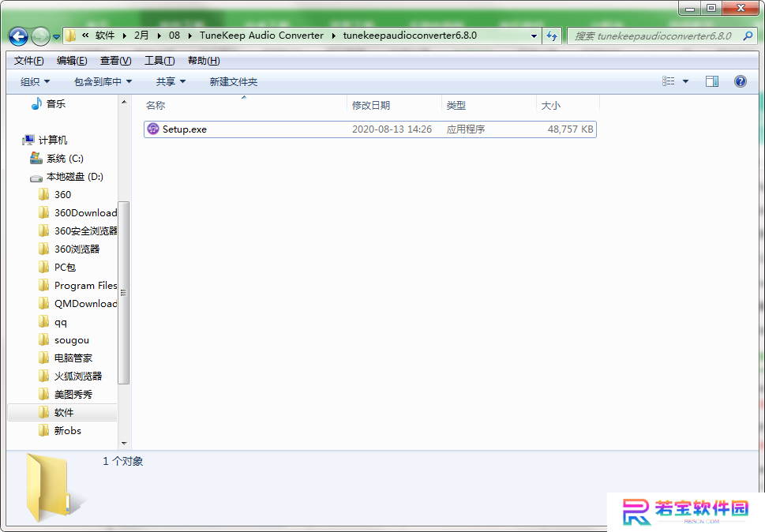The height and width of the screenshot is (532, 765).
Task: Open the 新obs folder in tree
Action: pos(68,431)
